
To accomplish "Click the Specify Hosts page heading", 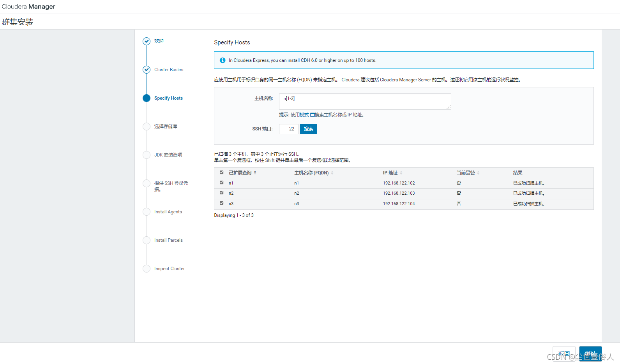I will [232, 42].
